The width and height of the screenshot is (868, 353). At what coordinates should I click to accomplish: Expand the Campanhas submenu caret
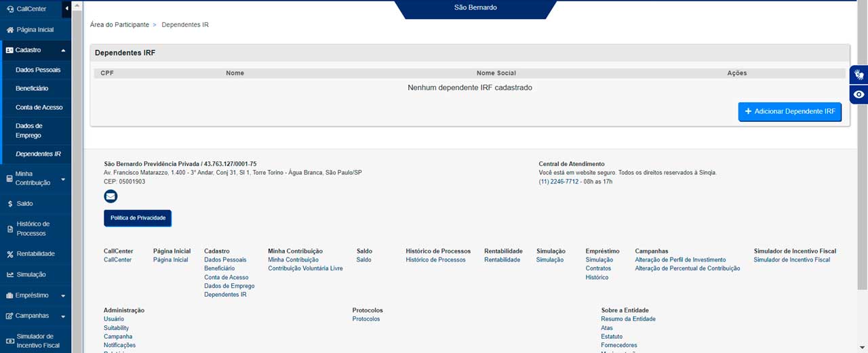pyautogui.click(x=63, y=316)
